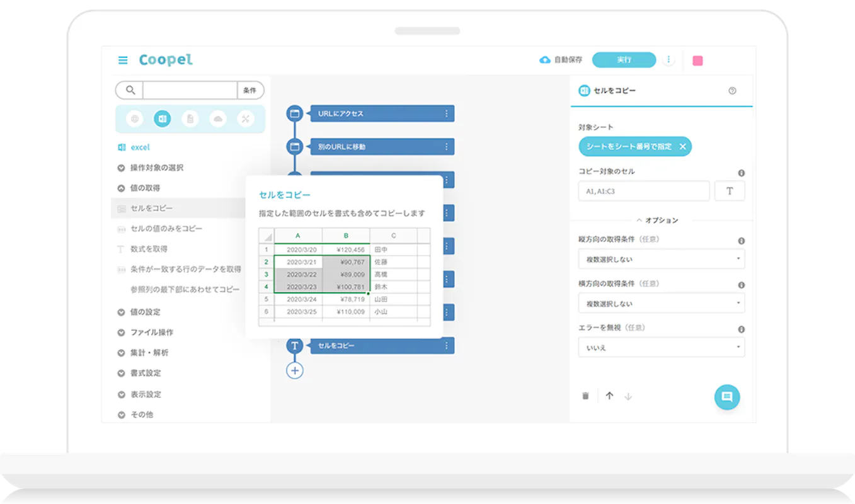Screen dimensions: 855x504
Task: Click the 別のURLに移動 step block
Action: point(382,147)
